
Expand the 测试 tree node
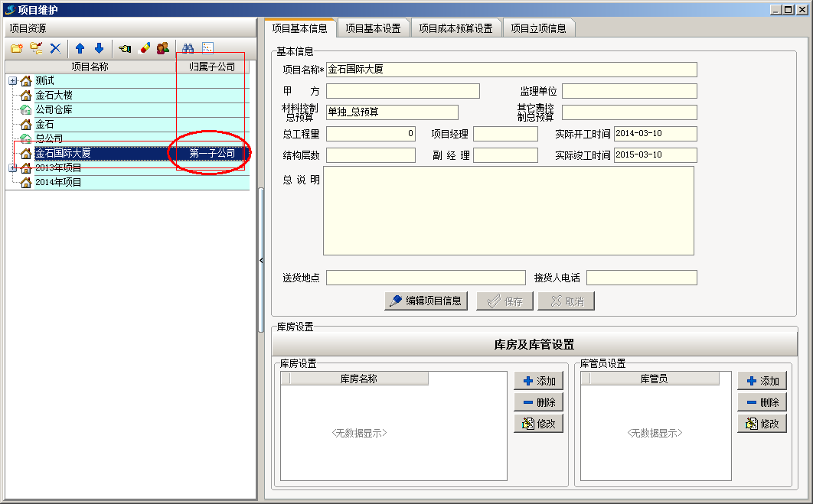[11, 80]
